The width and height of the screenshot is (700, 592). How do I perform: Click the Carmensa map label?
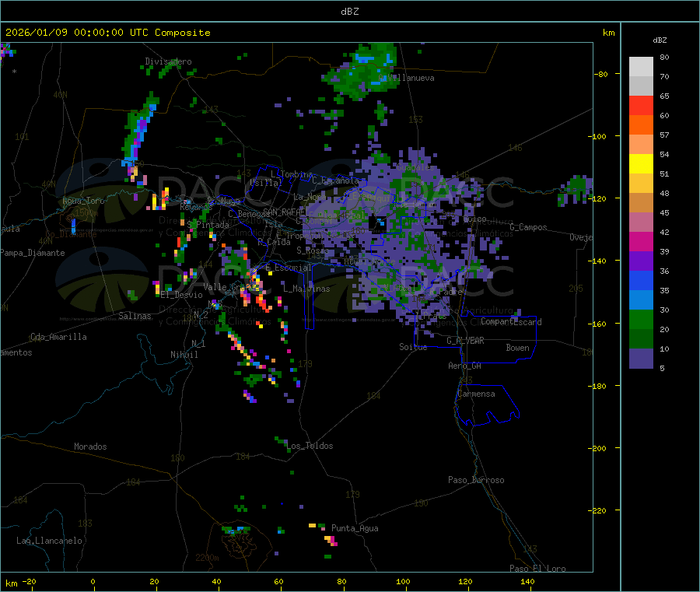(x=477, y=394)
